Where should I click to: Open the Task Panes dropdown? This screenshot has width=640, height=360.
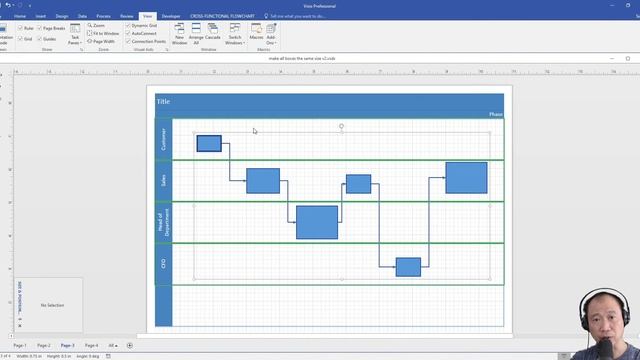[75, 34]
